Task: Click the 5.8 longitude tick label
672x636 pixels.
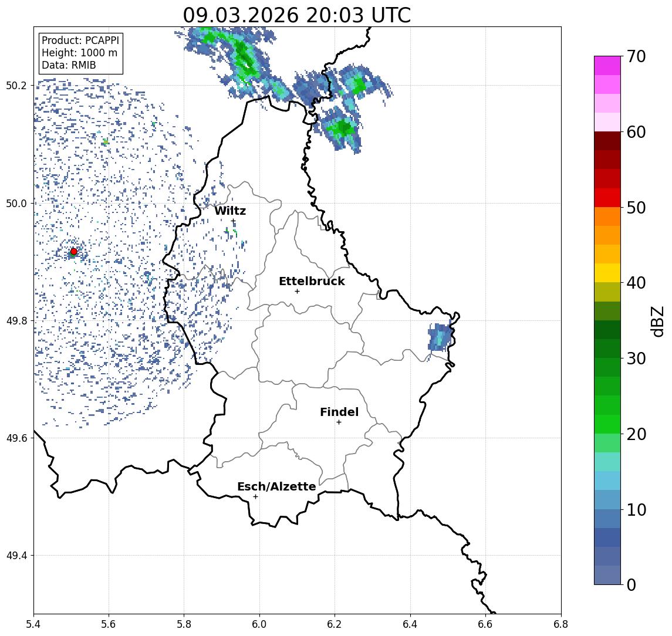Action: coord(184,624)
